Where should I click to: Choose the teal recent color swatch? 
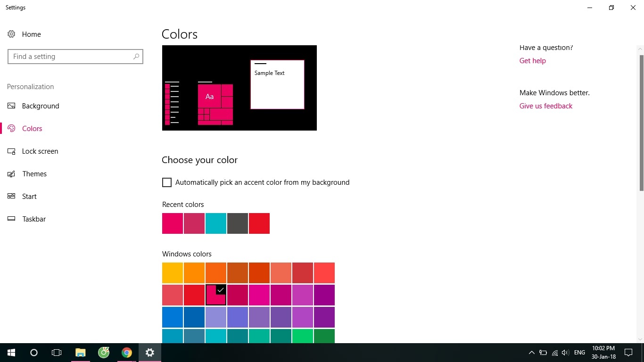point(216,223)
